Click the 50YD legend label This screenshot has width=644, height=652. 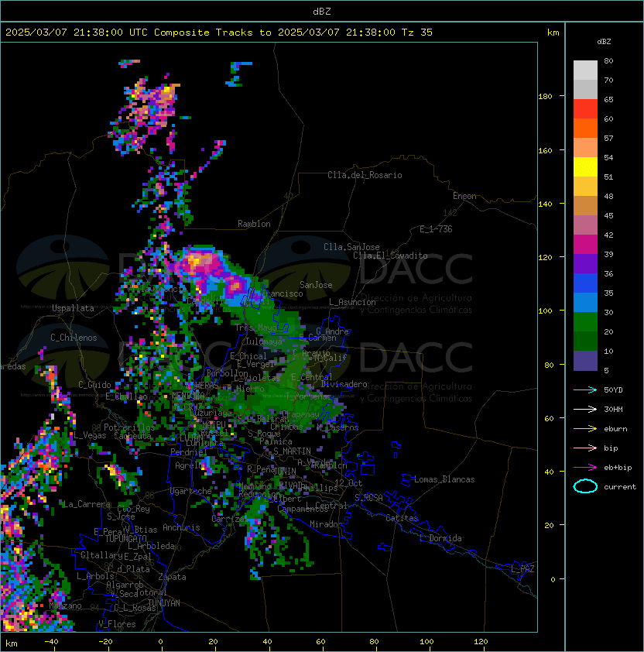[613, 389]
